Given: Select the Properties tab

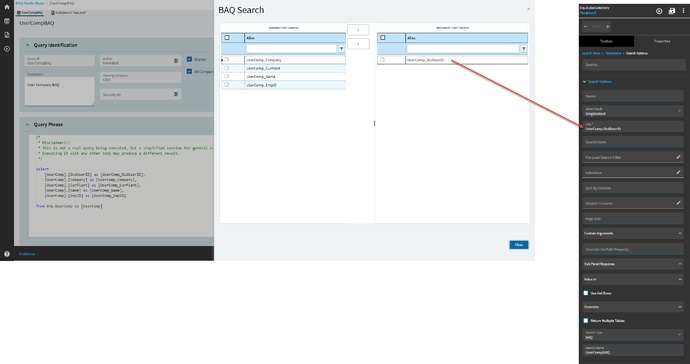Looking at the screenshot, I should (x=661, y=41).
